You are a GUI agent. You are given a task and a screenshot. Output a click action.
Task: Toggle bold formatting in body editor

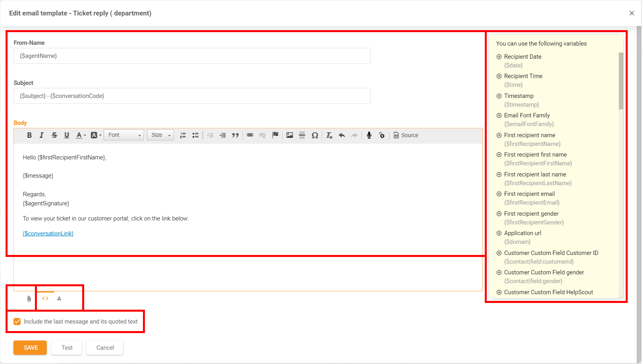[x=29, y=135]
